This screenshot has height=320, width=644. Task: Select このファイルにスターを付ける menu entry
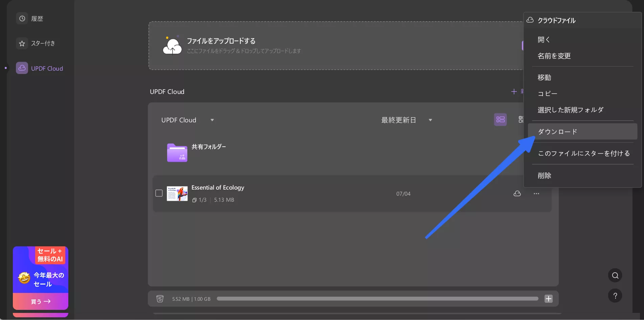(x=582, y=153)
